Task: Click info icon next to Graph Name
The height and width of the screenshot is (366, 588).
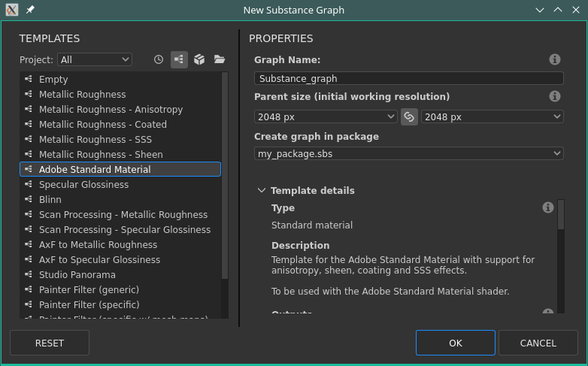Action: [x=555, y=59]
